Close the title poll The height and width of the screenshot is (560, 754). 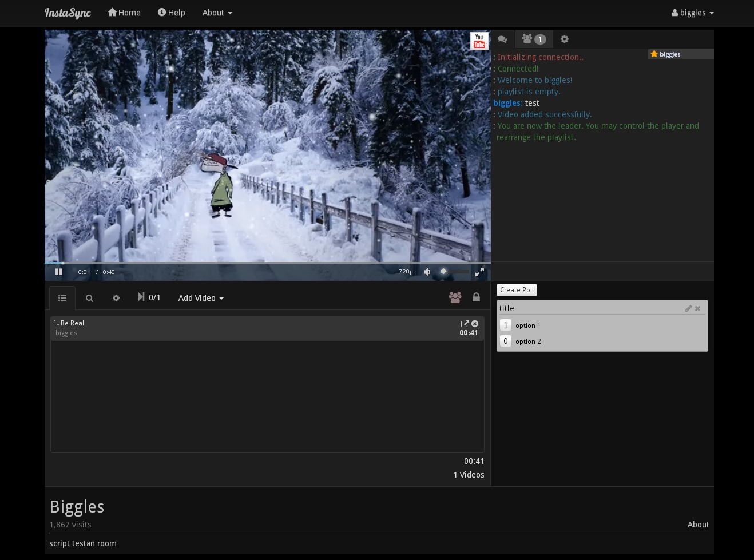click(x=697, y=308)
